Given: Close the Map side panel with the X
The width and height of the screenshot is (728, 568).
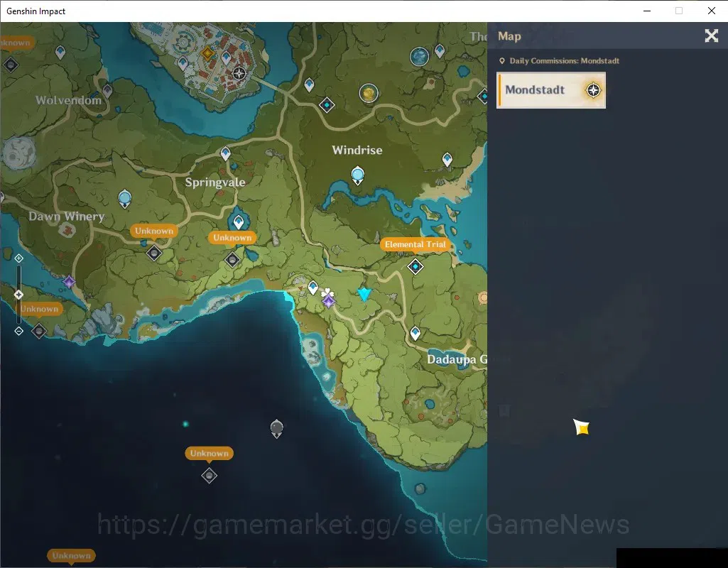Looking at the screenshot, I should [x=711, y=35].
